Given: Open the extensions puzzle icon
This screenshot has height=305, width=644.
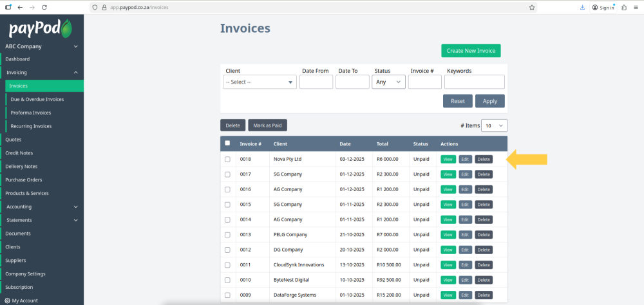Looking at the screenshot, I should pyautogui.click(x=624, y=7).
